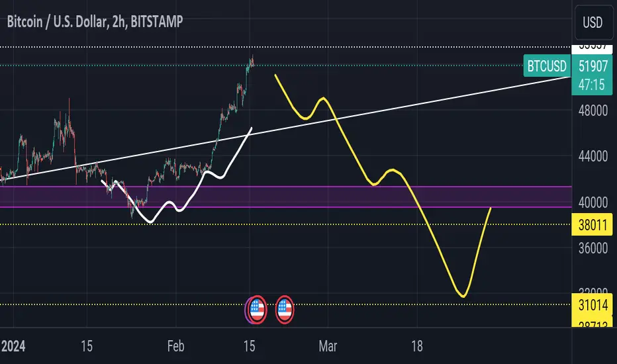Click the second US economic event flag
Screen dimensions: 617x364
pos(284,310)
